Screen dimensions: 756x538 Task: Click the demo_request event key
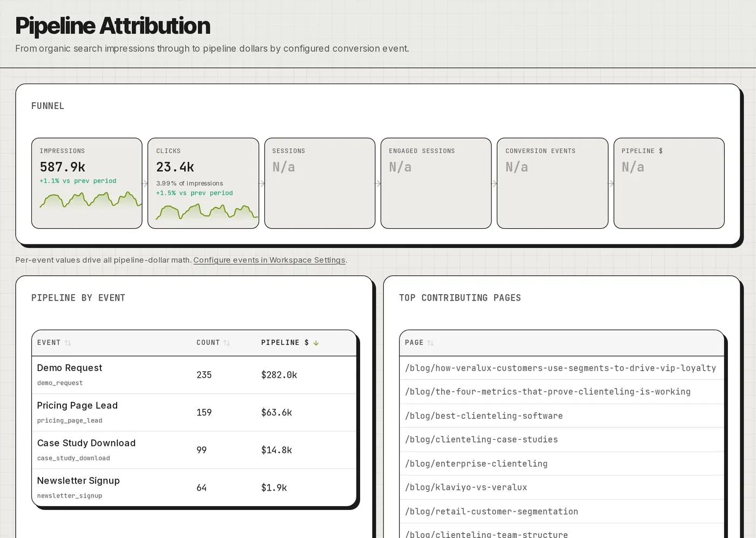60,383
